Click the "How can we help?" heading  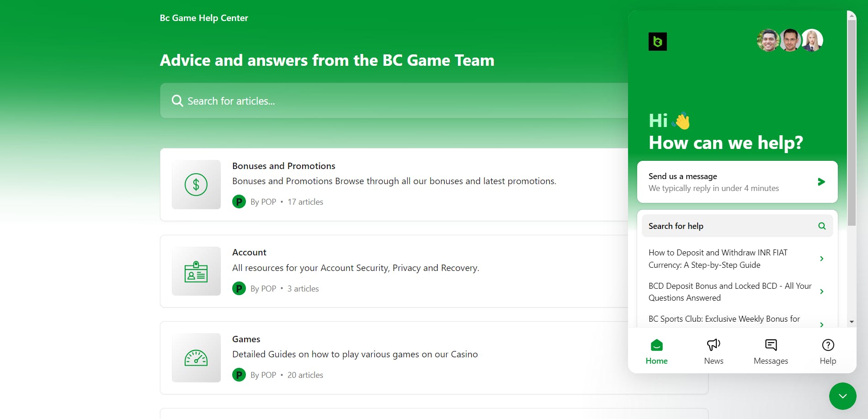pyautogui.click(x=726, y=143)
